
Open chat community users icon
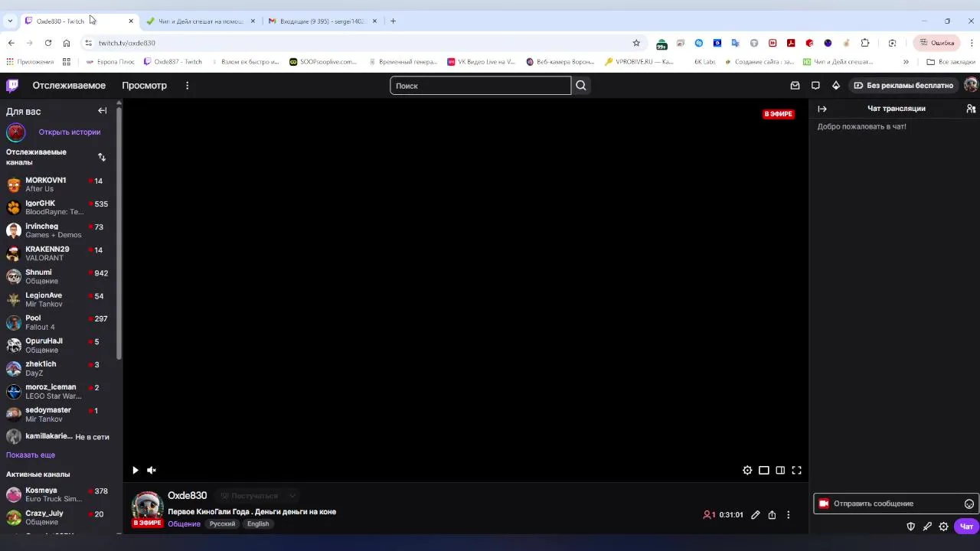971,109
